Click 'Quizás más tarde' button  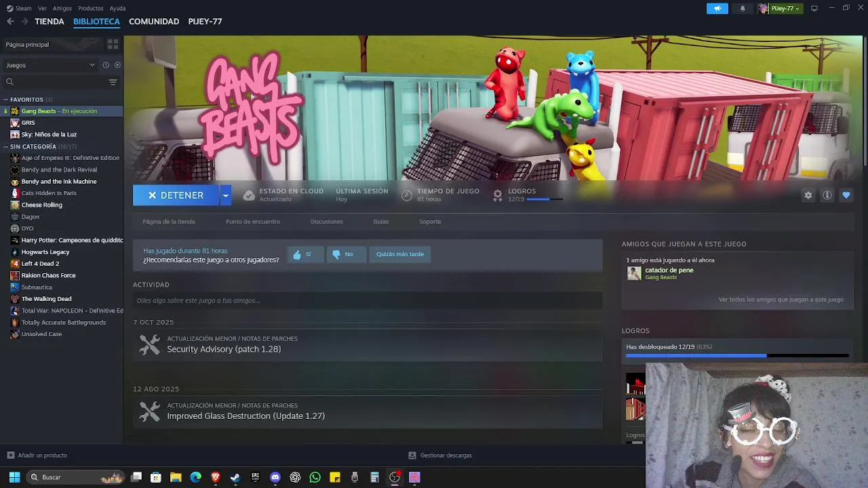[x=400, y=254]
